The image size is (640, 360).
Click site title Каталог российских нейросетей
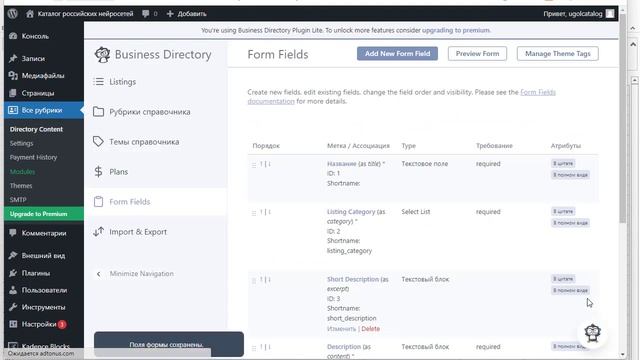[x=85, y=13]
